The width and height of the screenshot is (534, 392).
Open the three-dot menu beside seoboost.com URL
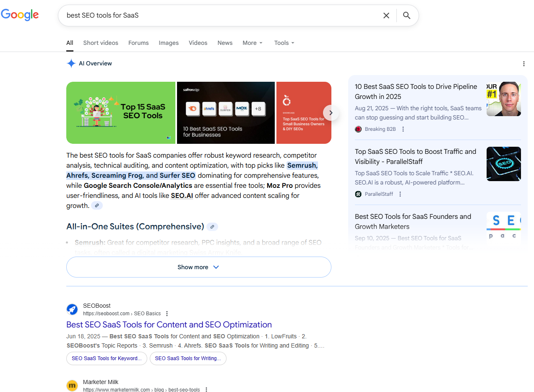tap(167, 314)
